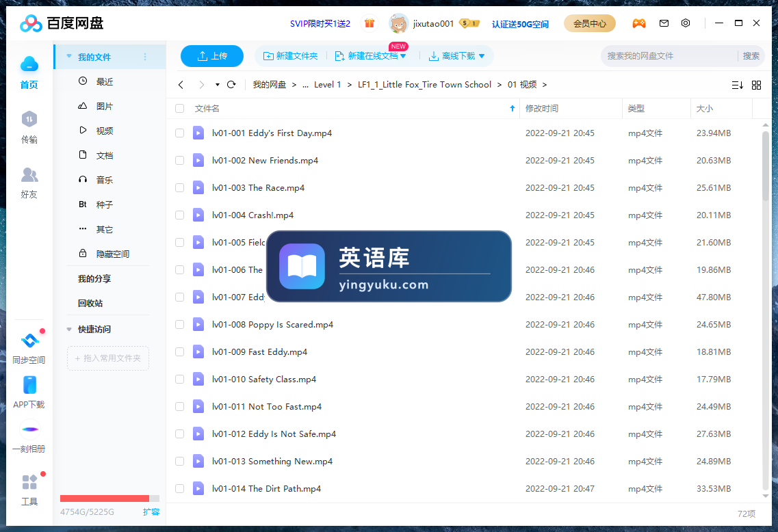Image resolution: width=778 pixels, height=532 pixels.
Task: Open the 传输 transfer panel icon
Action: point(29,119)
